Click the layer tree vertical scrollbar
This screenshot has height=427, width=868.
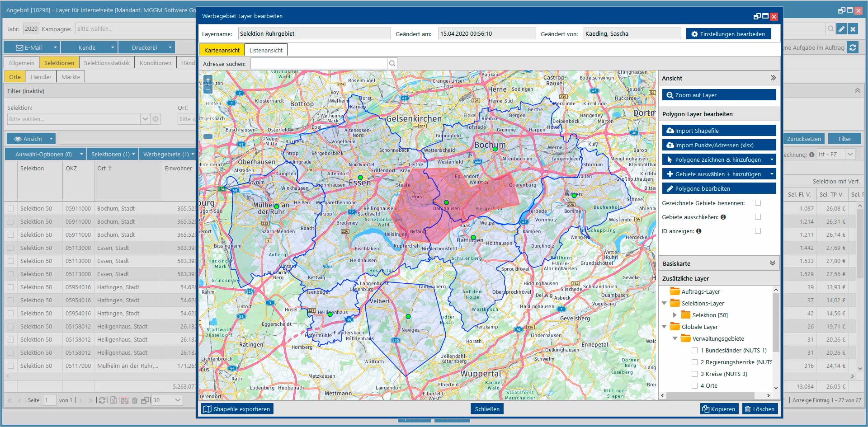point(776,322)
